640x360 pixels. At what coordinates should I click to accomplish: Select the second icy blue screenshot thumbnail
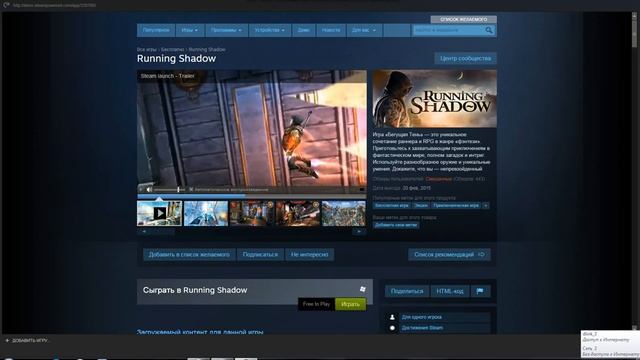pos(206,213)
